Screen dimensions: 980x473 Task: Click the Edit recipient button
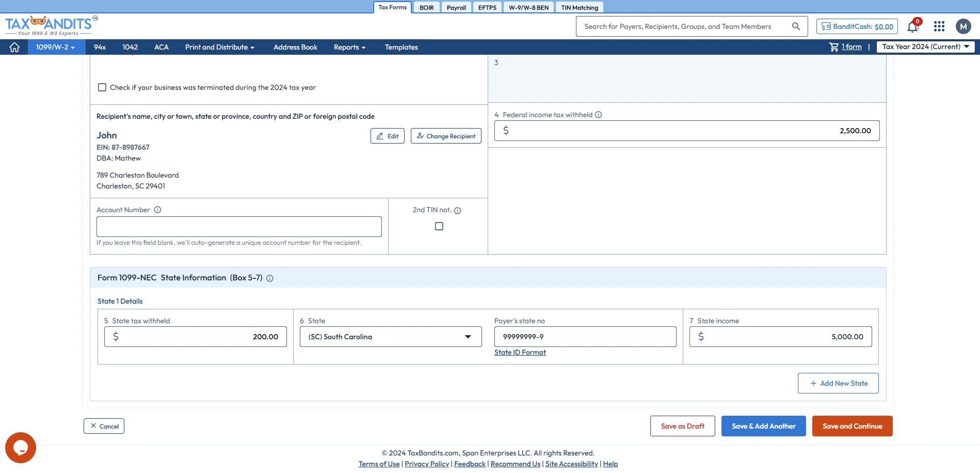click(388, 136)
